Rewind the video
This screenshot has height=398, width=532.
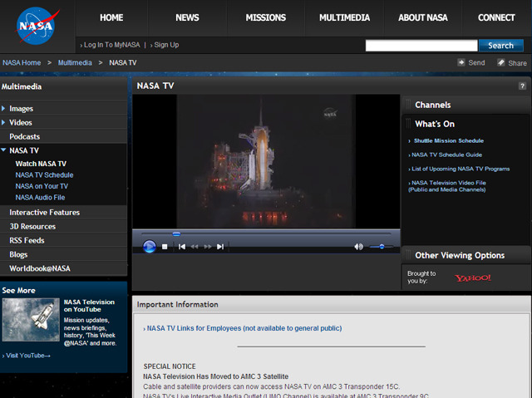click(195, 247)
